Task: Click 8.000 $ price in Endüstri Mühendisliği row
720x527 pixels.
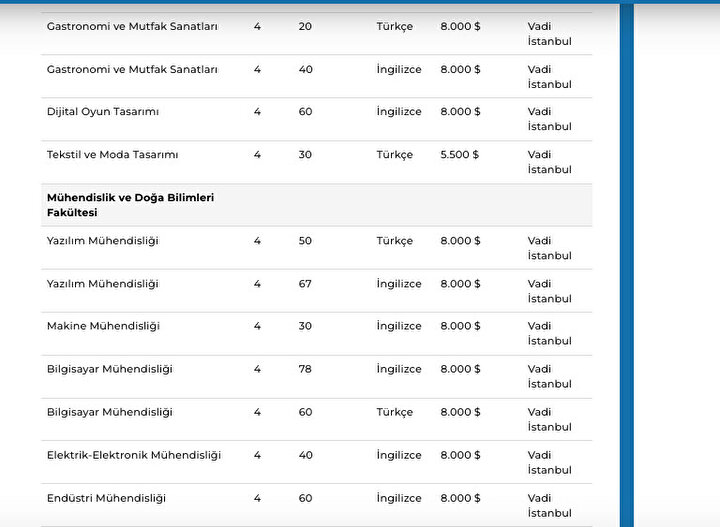Action: click(460, 498)
